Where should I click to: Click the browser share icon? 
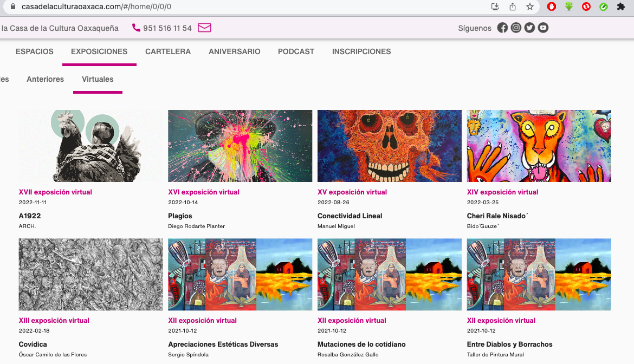tap(513, 7)
